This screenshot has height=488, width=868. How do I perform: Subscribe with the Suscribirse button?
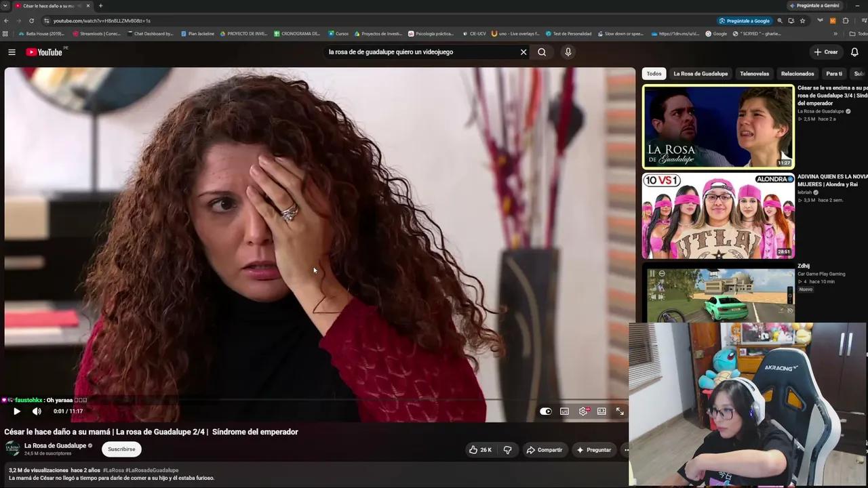[x=121, y=449]
